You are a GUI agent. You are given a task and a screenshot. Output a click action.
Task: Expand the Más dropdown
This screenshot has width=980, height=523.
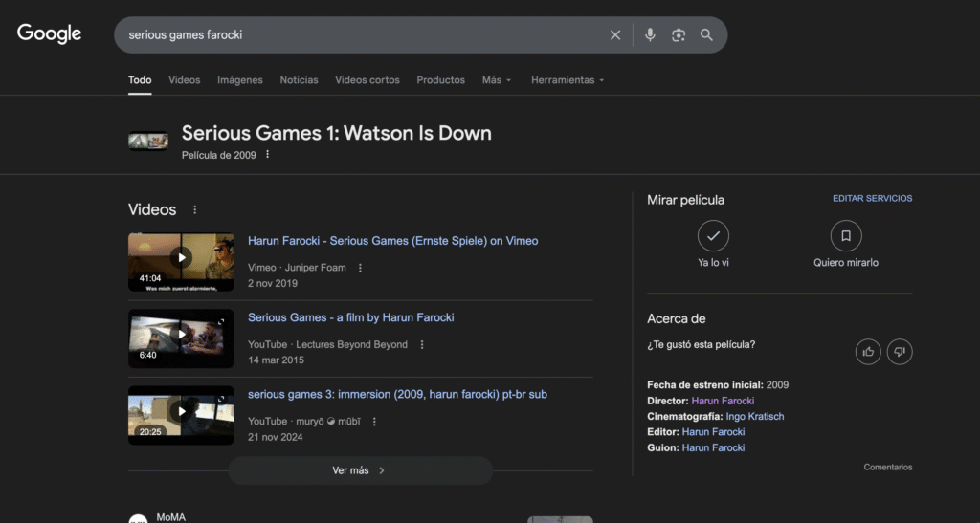click(x=497, y=80)
